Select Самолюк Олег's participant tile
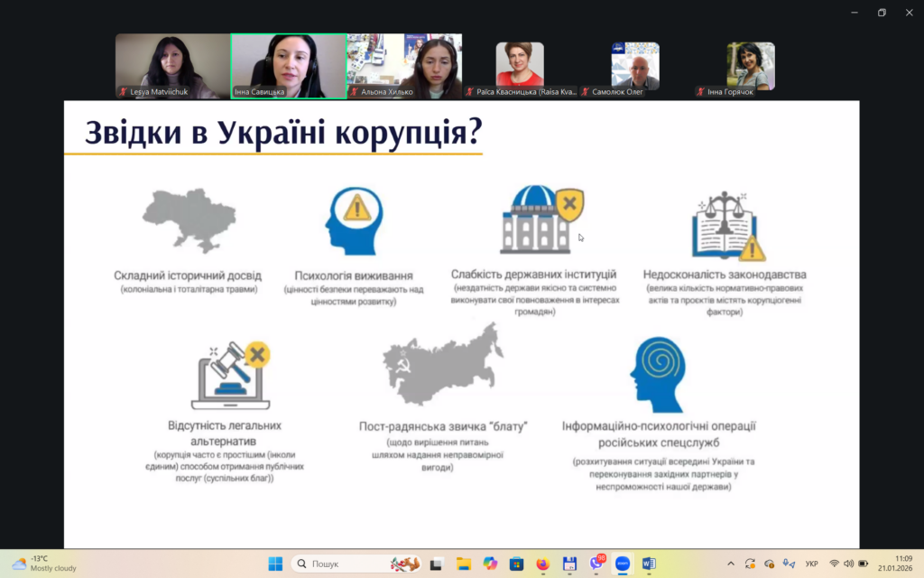The height and width of the screenshot is (578, 924). 635,65
